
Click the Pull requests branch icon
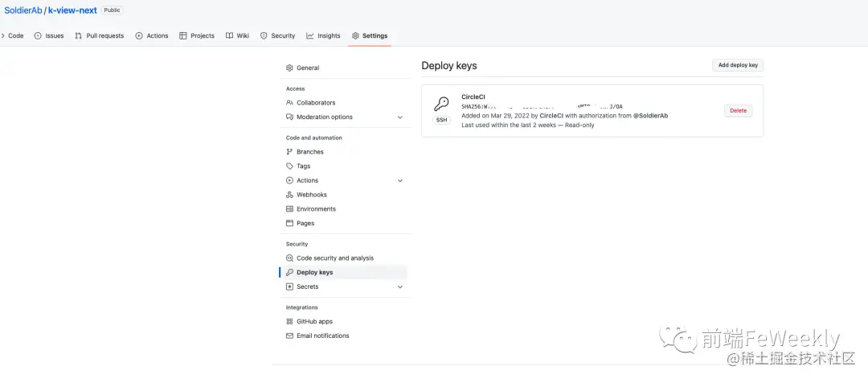(79, 35)
